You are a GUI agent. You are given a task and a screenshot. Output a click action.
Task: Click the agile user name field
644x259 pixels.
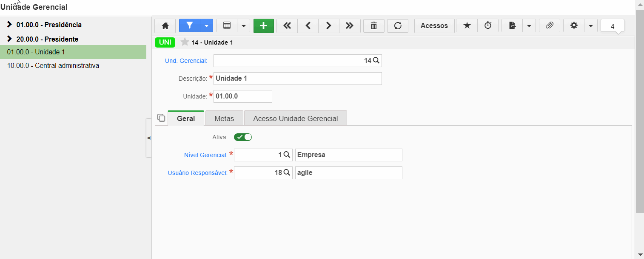coord(349,173)
